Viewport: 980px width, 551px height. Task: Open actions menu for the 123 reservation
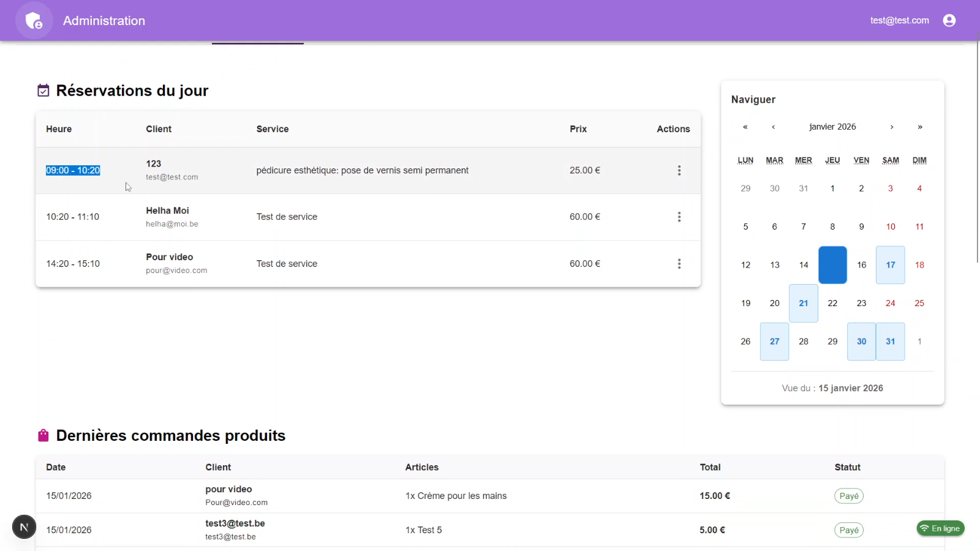(679, 171)
